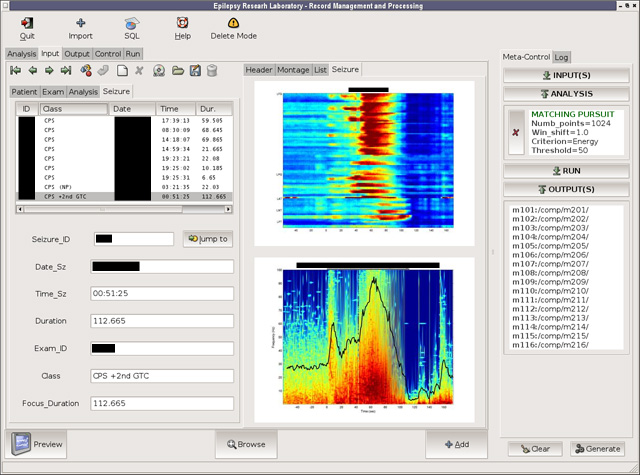Image resolution: width=640 pixels, height=475 pixels.
Task: Click the trash can icon
Action: [x=212, y=71]
